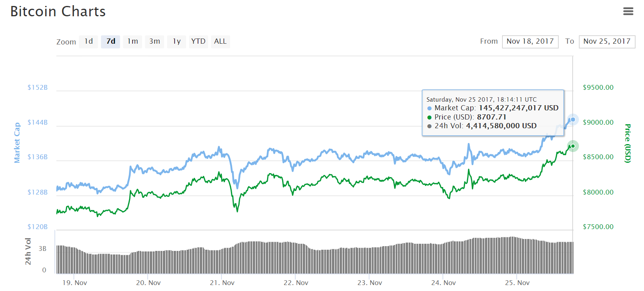This screenshot has width=644, height=291.
Task: Select the 3m zoom button
Action: [155, 41]
